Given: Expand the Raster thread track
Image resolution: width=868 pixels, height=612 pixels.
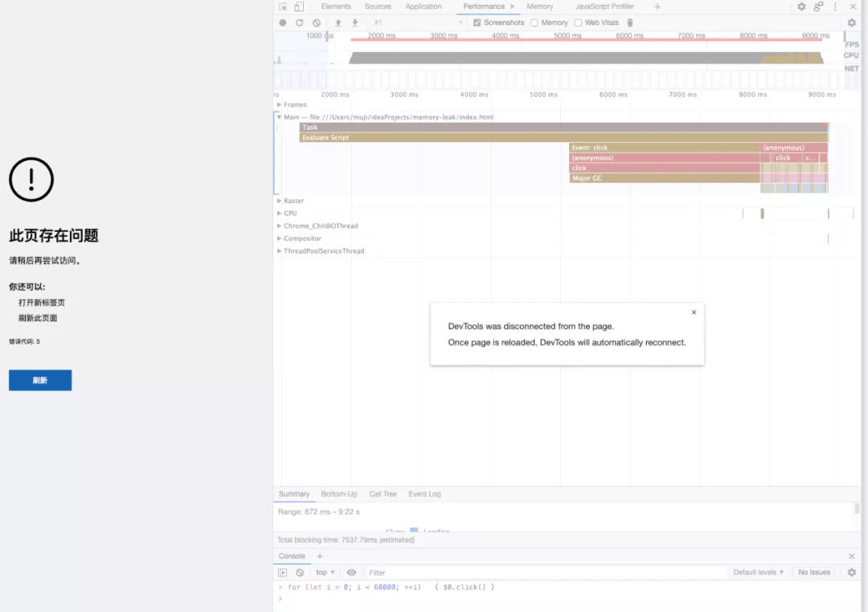Looking at the screenshot, I should click(x=280, y=201).
